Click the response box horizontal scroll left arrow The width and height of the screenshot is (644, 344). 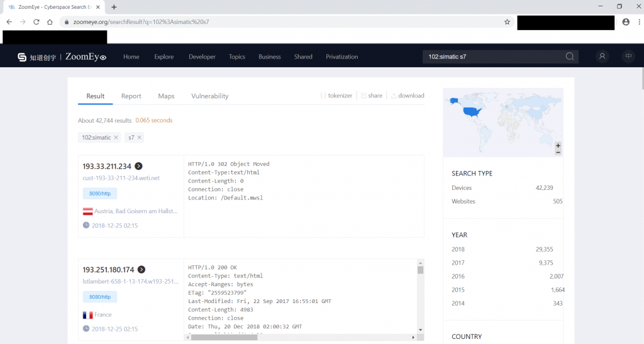click(x=187, y=338)
